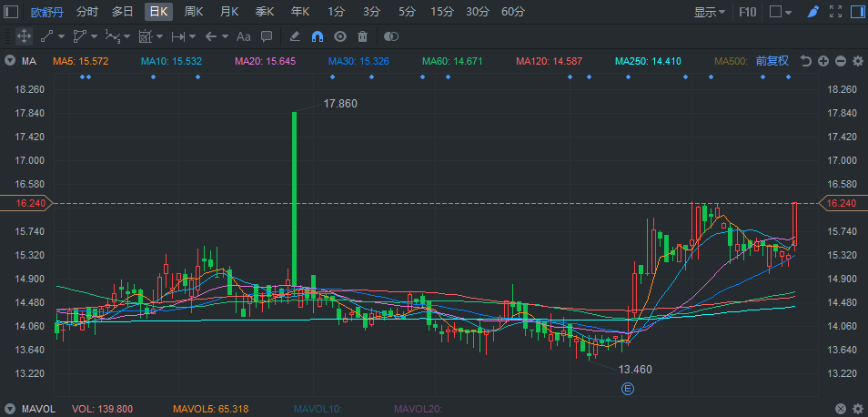
Task: Click the MA120: 14.587 label
Action: point(549,62)
